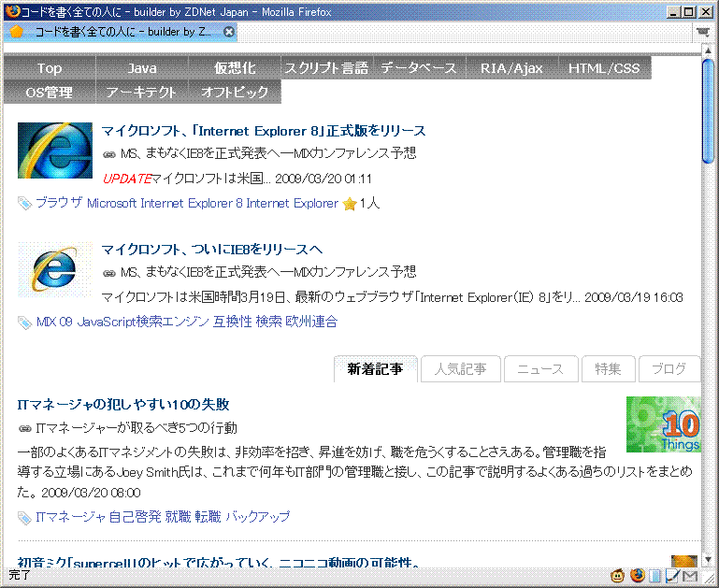719x588 pixels.
Task: Open the データベース navigation item
Action: tap(420, 68)
